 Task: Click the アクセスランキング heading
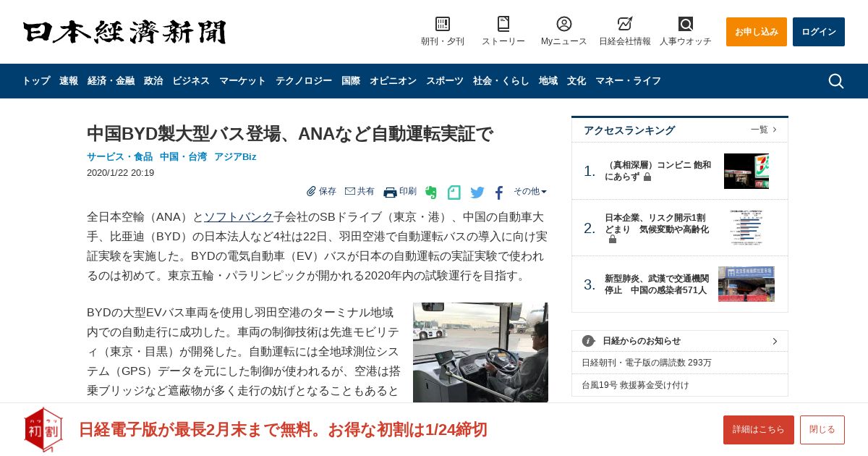[x=629, y=130]
